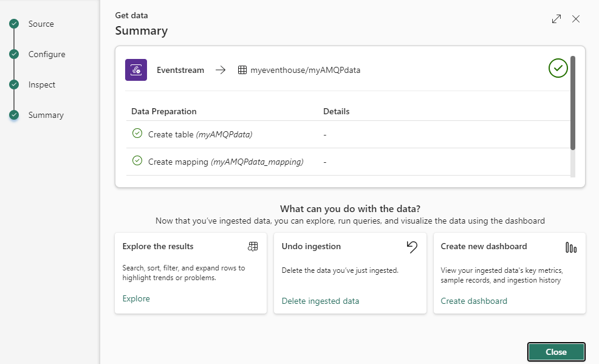Click the Create new dashboard chart icon
This screenshot has height=364, width=599.
click(x=571, y=247)
